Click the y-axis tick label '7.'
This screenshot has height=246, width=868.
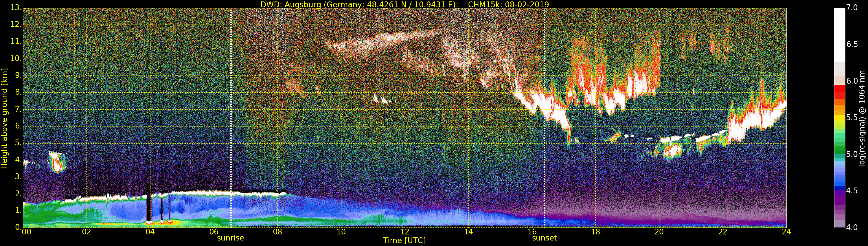[x=18, y=109]
